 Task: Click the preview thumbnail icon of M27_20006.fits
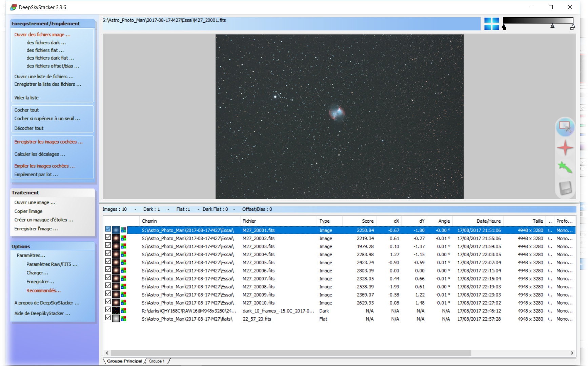pyautogui.click(x=116, y=270)
